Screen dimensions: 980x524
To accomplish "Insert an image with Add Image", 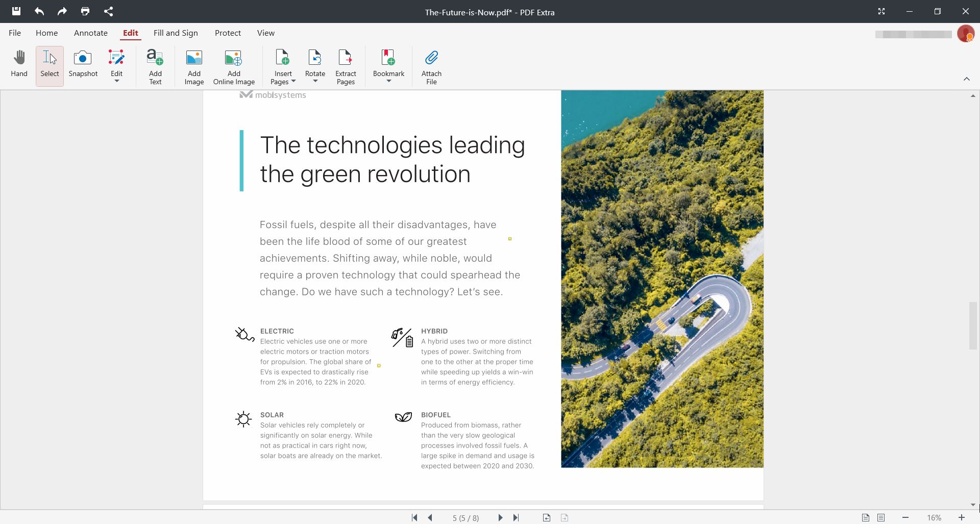I will tap(193, 65).
